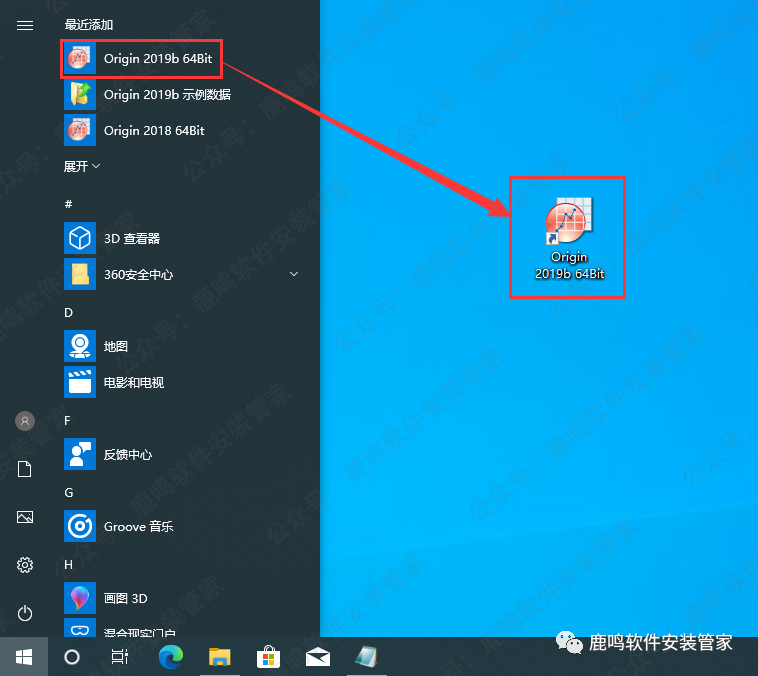The width and height of the screenshot is (758, 676).
Task: Click the user account avatar in Start menu
Action: (25, 421)
